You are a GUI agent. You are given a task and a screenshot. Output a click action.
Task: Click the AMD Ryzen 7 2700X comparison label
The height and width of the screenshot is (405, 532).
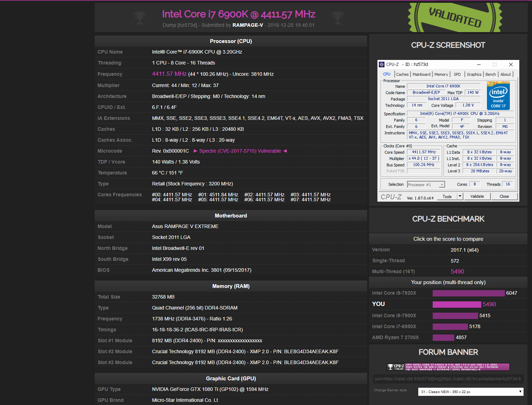click(395, 337)
